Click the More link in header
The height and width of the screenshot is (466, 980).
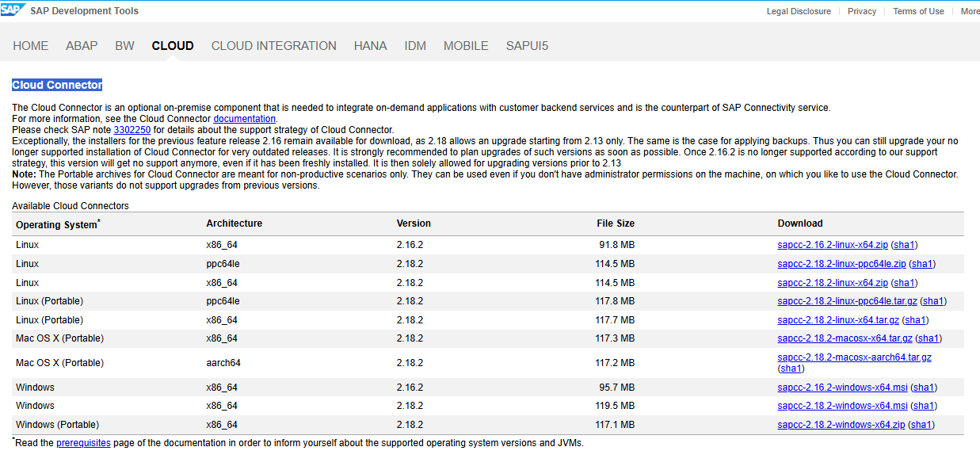(x=970, y=11)
